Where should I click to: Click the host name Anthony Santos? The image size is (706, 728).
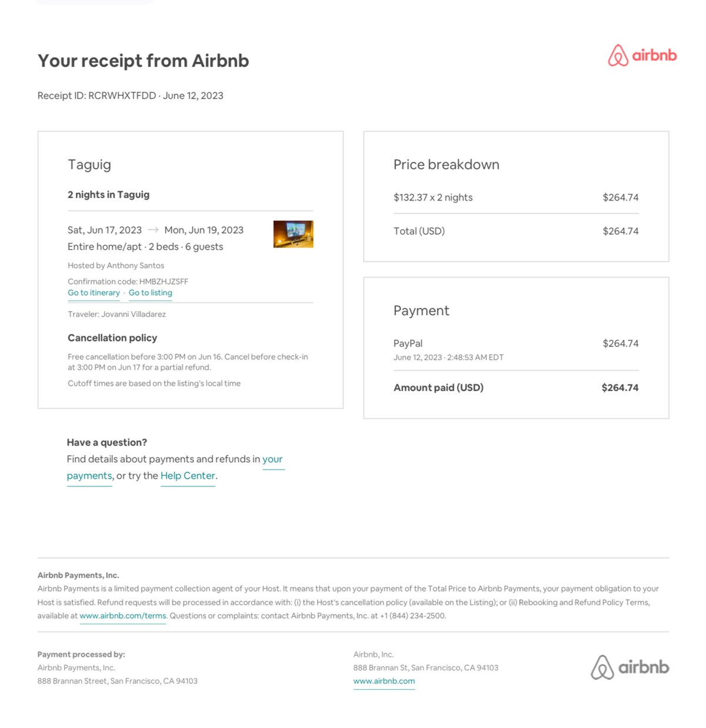(135, 266)
